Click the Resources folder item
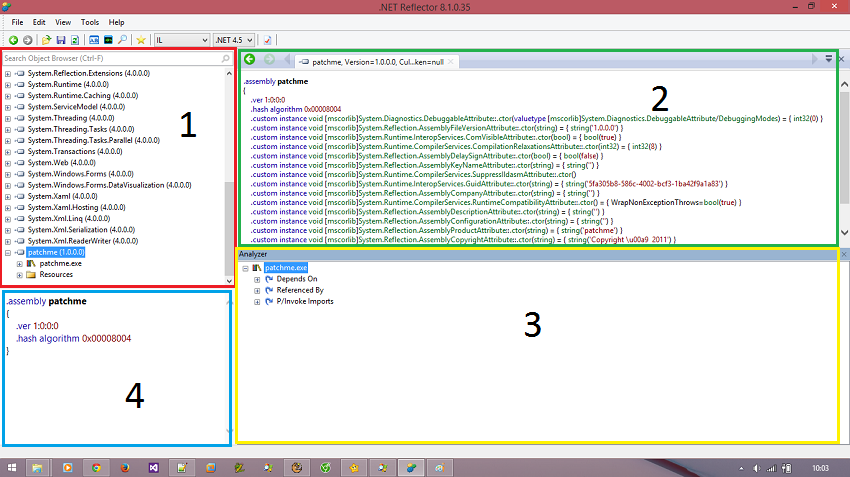 56,275
